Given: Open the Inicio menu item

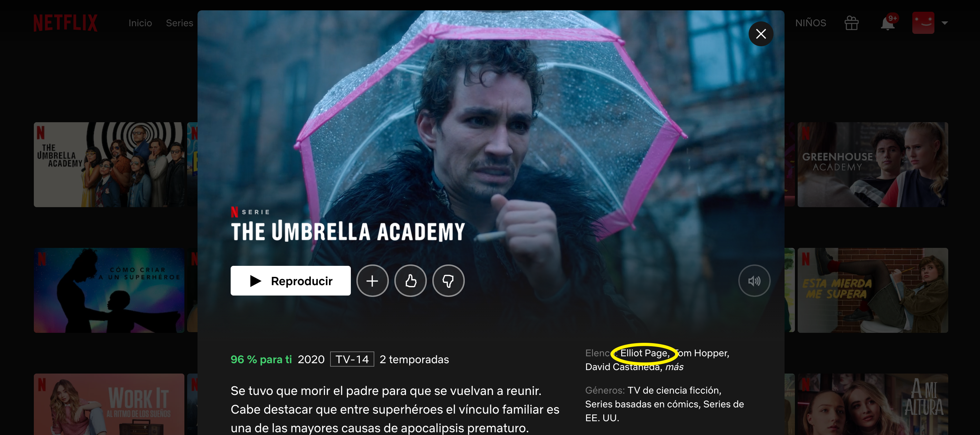Looking at the screenshot, I should (x=140, y=23).
